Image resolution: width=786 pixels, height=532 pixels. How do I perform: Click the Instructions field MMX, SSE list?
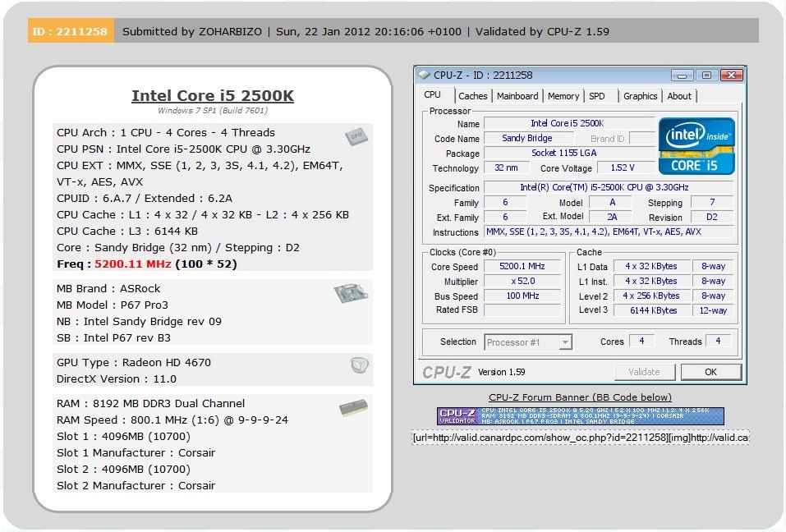[x=608, y=232]
